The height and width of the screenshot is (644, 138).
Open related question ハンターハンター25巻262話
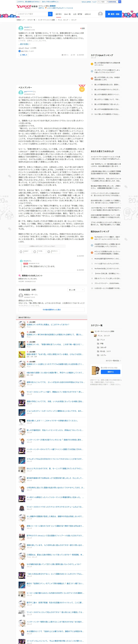55,440
